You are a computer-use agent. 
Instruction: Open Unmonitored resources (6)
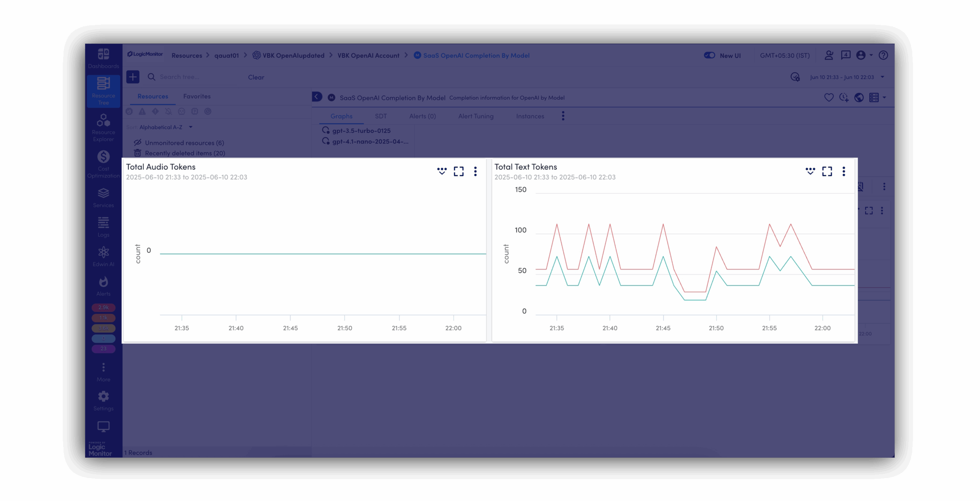179,143
